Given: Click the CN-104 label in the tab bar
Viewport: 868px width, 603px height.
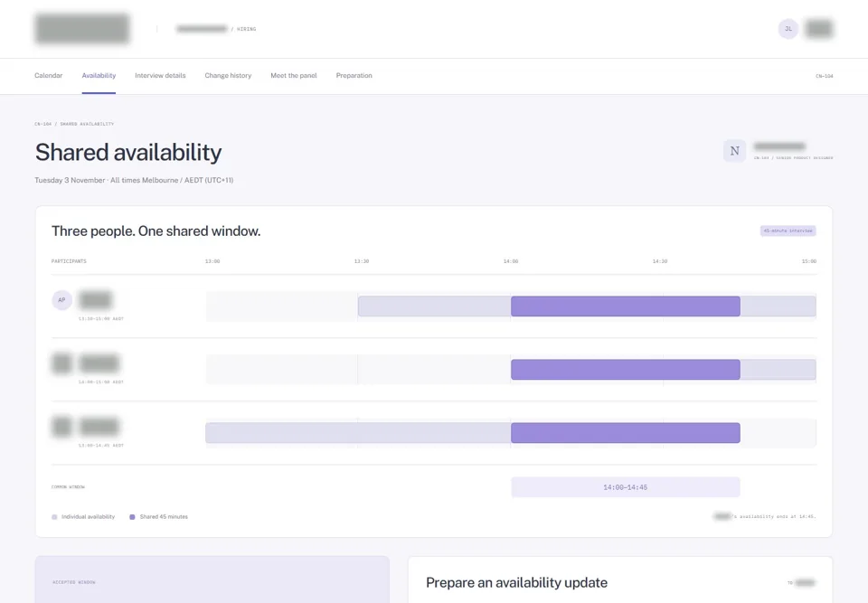Looking at the screenshot, I should coord(825,76).
